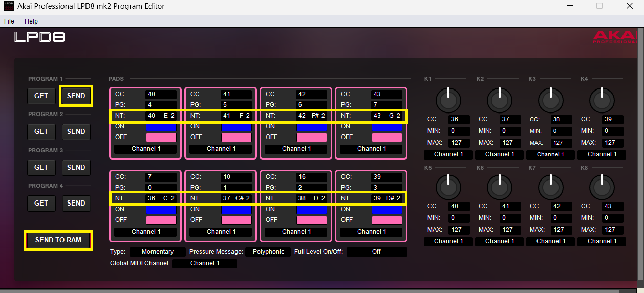Screen dimensions: 644x293
Task: Click the PG field showing 5
Action: [x=237, y=105]
